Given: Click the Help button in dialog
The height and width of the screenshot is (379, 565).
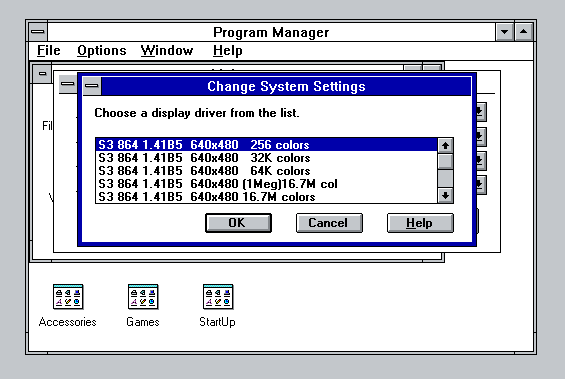Looking at the screenshot, I should point(420,223).
